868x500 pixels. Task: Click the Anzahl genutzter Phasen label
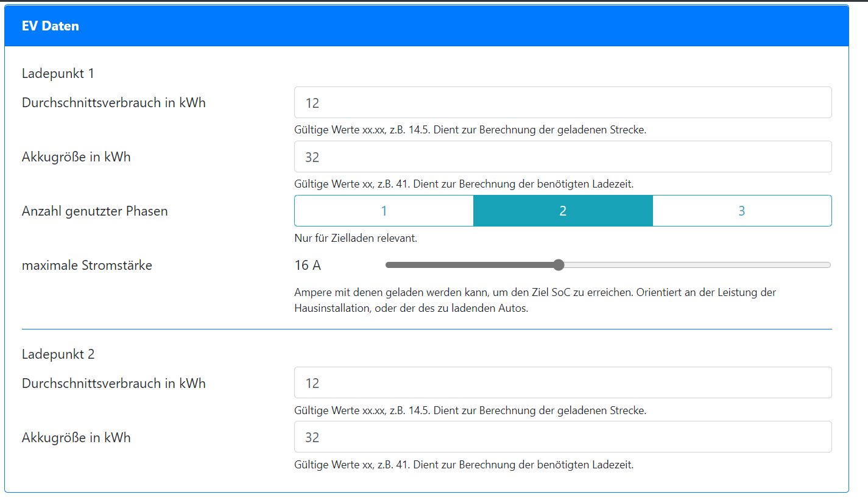click(x=95, y=211)
